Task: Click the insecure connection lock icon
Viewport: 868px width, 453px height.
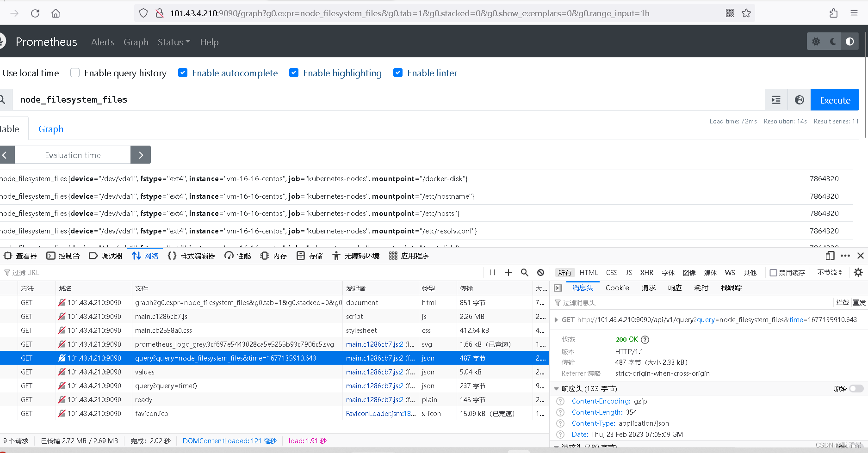Action: click(160, 13)
